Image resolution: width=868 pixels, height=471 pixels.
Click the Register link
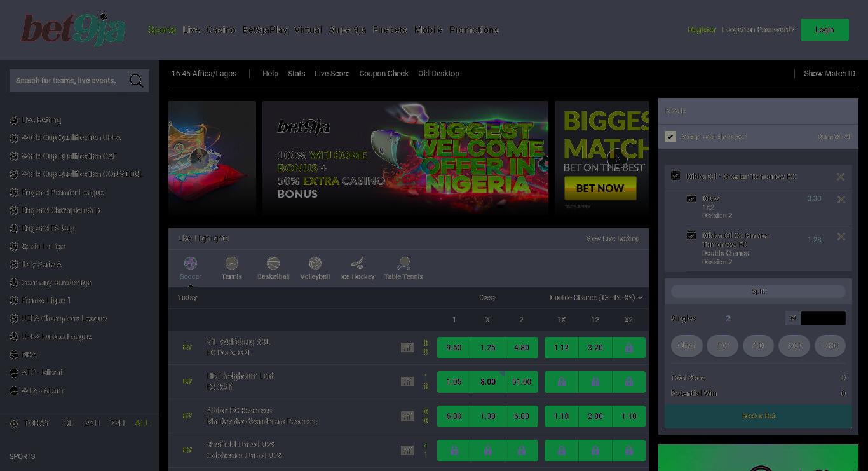tap(702, 30)
